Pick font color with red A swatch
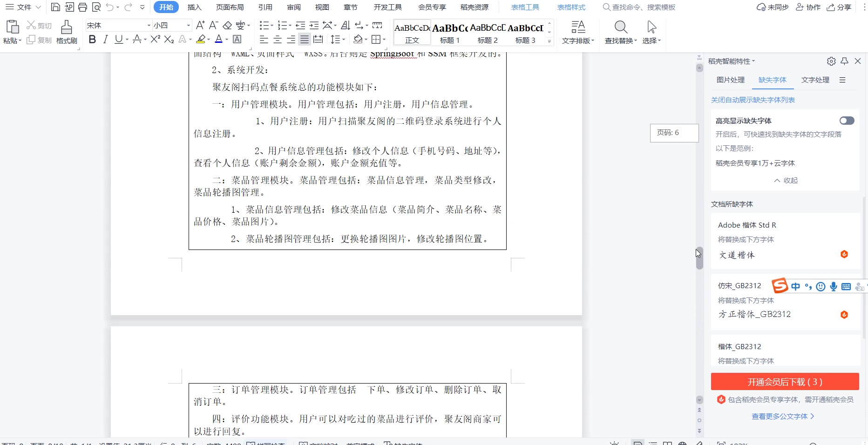This screenshot has width=868, height=445. pos(219,40)
